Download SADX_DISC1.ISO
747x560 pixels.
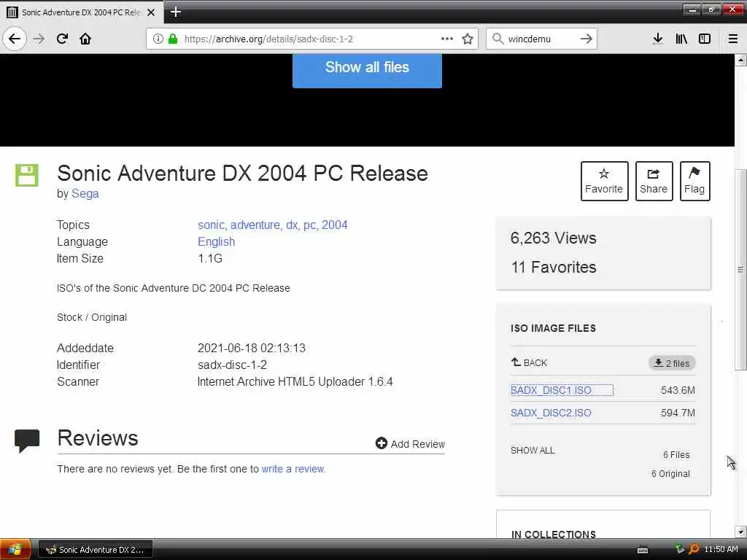[x=551, y=390]
